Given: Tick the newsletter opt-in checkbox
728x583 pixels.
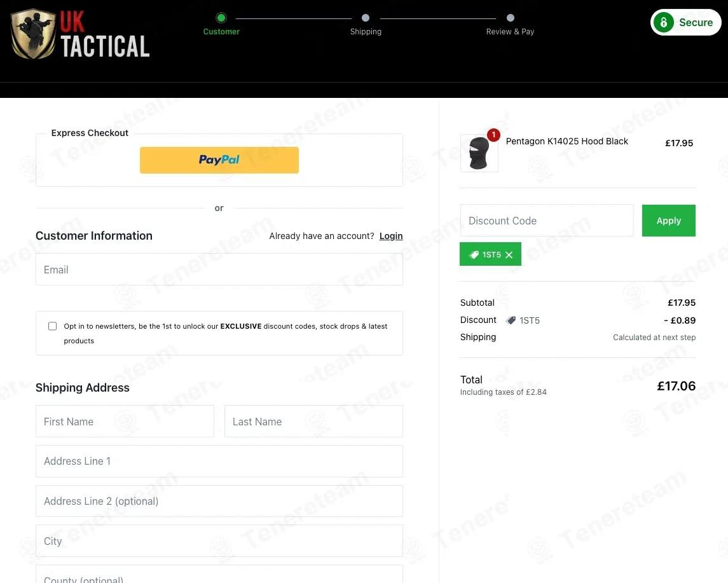Looking at the screenshot, I should tap(53, 326).
